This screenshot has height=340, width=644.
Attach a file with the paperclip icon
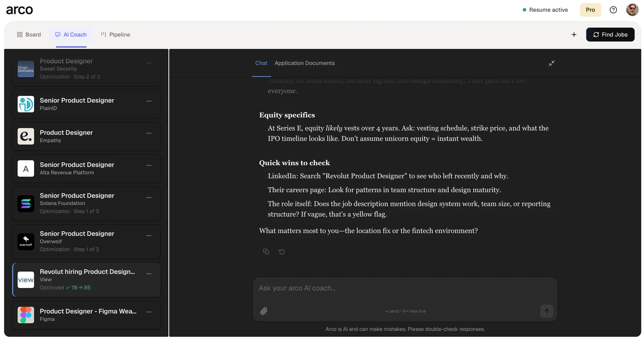(264, 311)
